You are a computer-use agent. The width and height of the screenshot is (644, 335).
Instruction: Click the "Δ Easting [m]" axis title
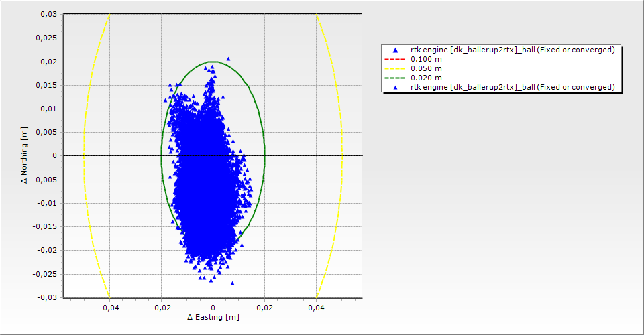coord(213,317)
